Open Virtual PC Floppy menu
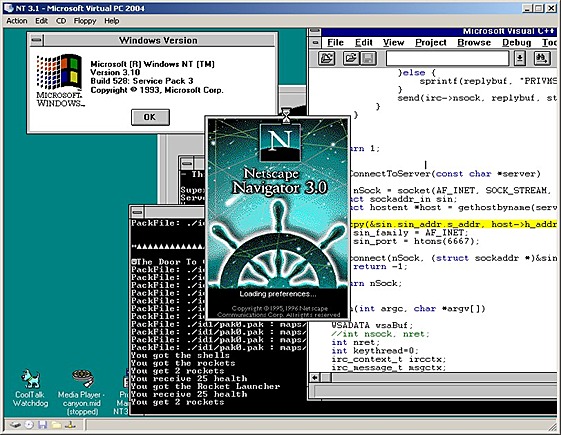561x435 pixels. [x=85, y=21]
